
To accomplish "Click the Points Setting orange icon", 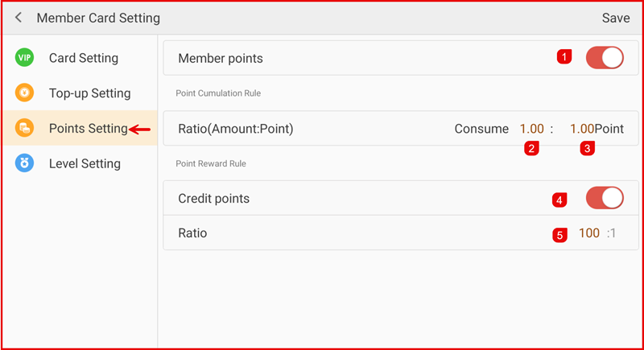I will (x=25, y=128).
